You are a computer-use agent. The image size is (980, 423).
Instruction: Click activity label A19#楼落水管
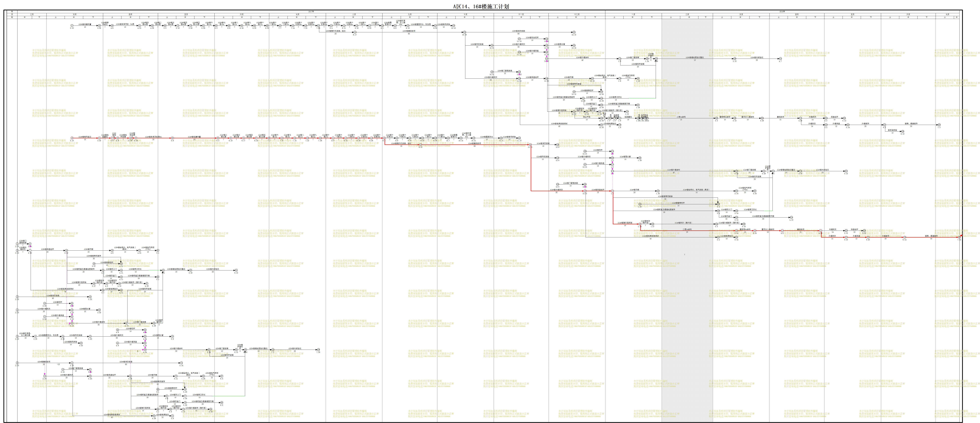click(x=85, y=309)
